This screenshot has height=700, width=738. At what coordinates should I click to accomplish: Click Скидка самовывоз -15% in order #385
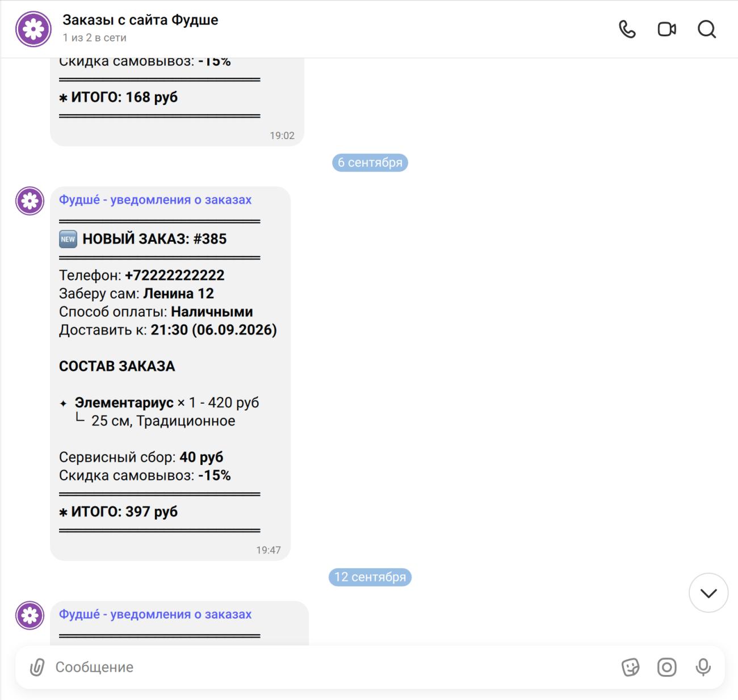[x=145, y=475]
